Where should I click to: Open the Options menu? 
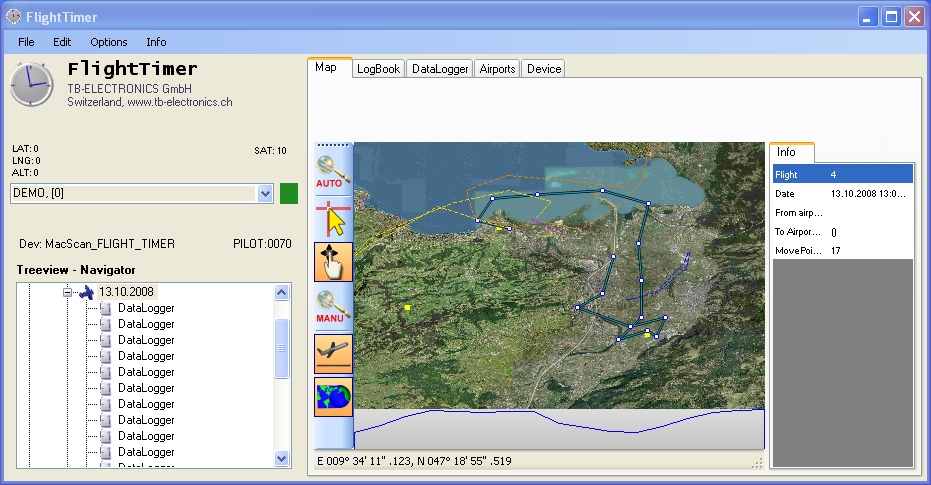point(109,42)
